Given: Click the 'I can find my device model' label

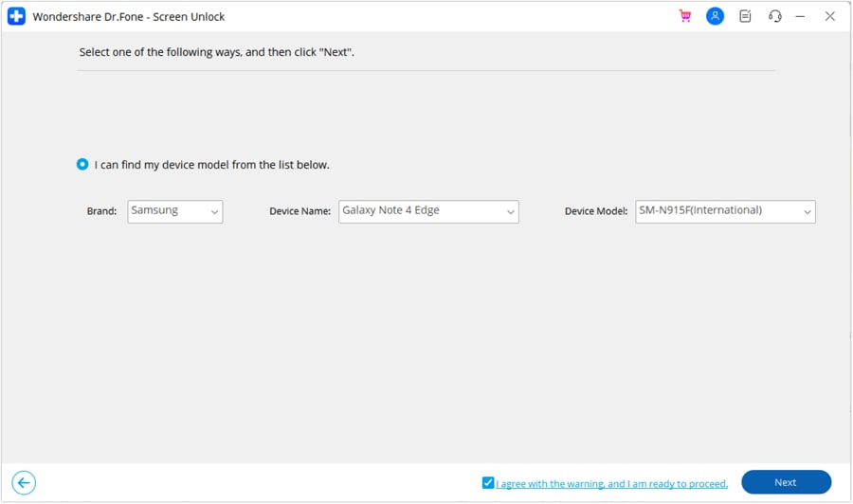Looking at the screenshot, I should click(x=212, y=165).
